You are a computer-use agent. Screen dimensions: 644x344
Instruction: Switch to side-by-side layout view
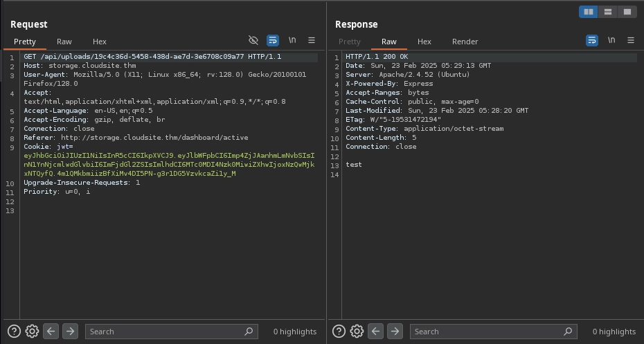pos(589,12)
